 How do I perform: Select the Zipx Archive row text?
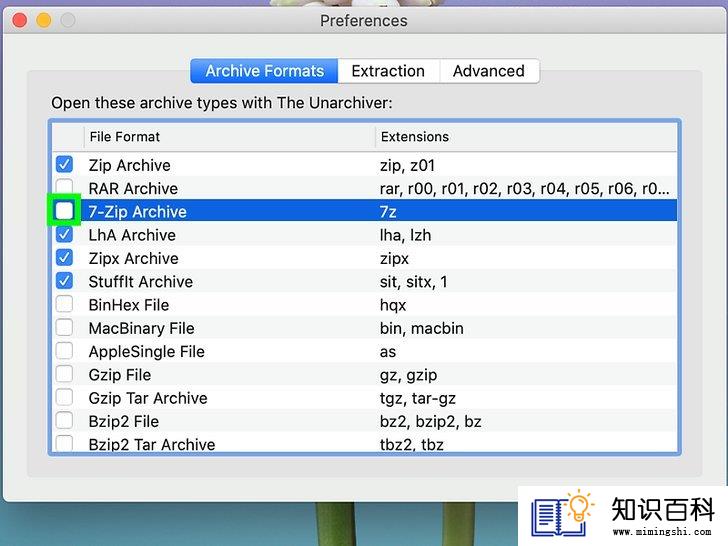(134, 258)
